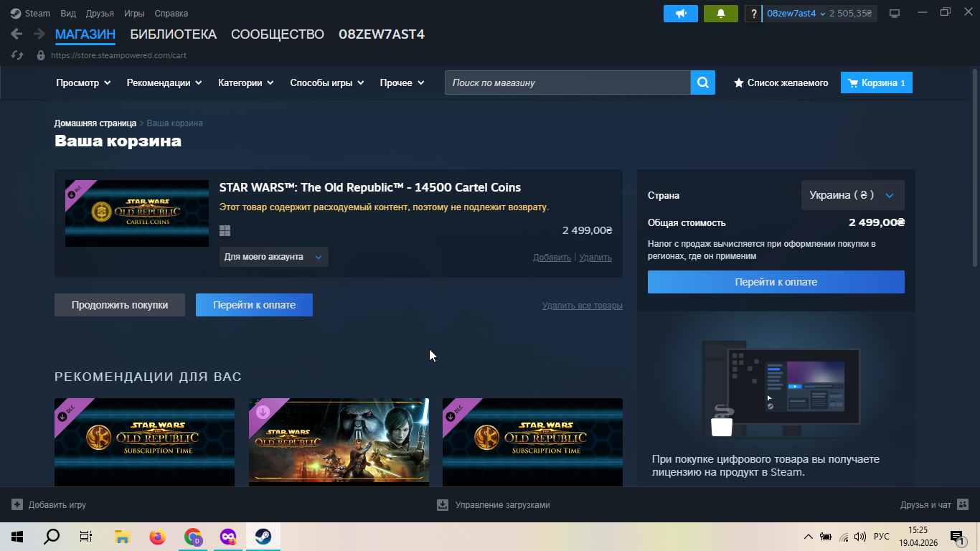Image resolution: width=980 pixels, height=551 pixels.
Task: Expand the Категории dropdown
Action: (246, 83)
